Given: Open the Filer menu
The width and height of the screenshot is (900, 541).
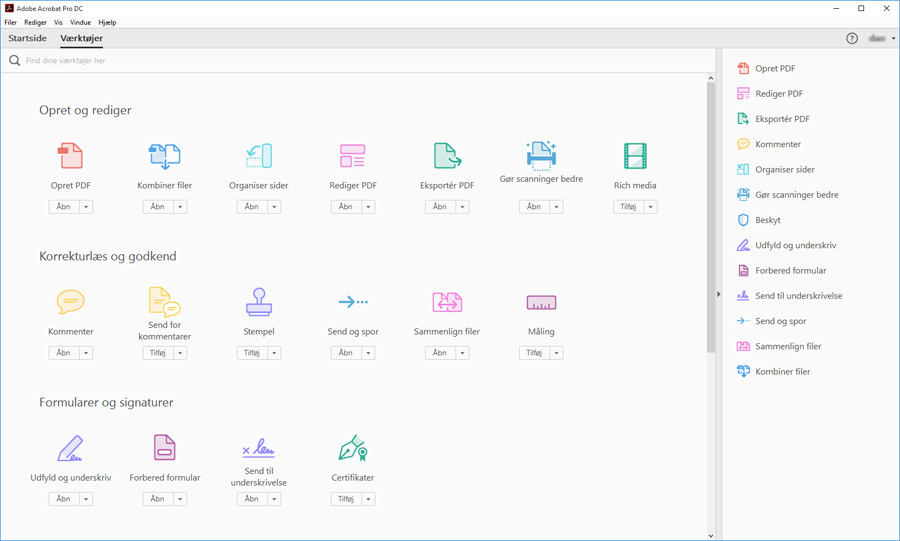Looking at the screenshot, I should pos(10,22).
